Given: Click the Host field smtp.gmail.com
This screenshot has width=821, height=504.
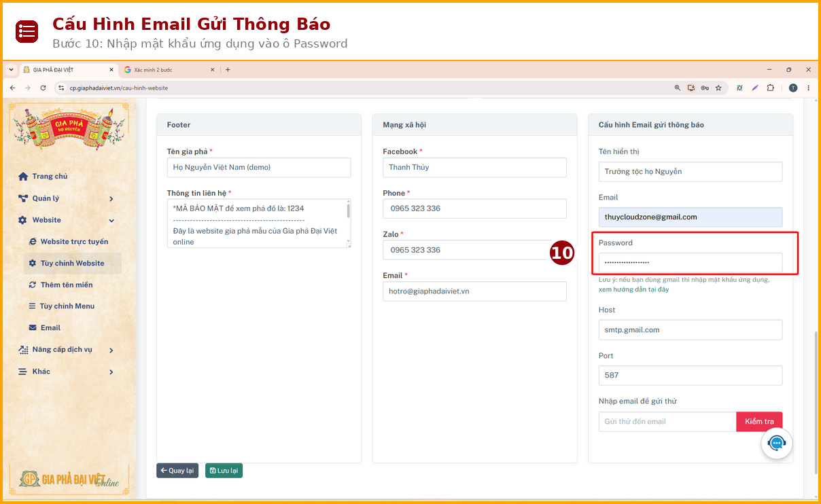Looking at the screenshot, I should coord(691,330).
